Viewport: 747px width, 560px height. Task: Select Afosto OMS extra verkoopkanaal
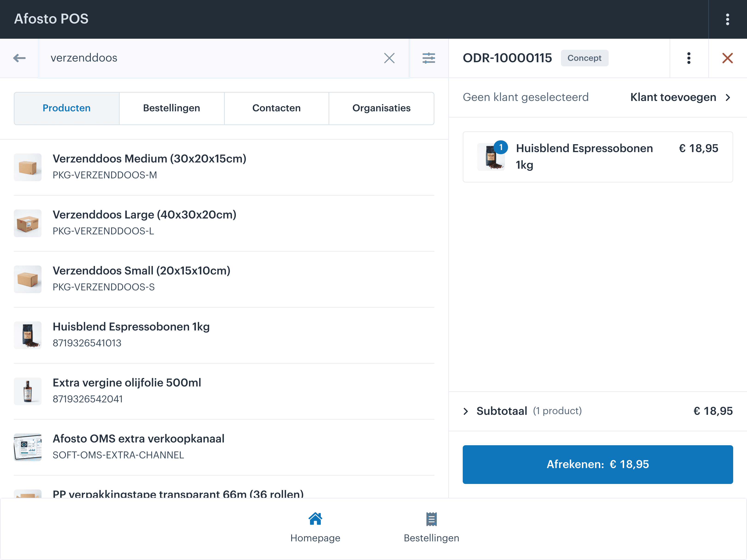(x=224, y=448)
